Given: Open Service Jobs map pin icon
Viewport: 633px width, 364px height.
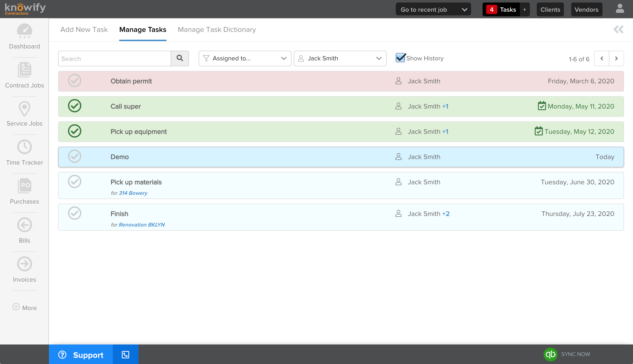Looking at the screenshot, I should click(25, 109).
